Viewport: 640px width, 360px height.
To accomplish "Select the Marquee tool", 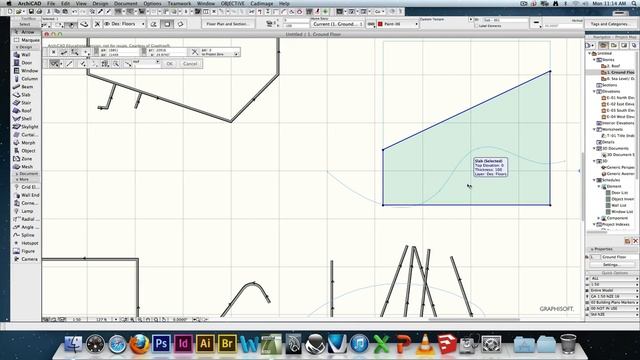I will 26,40.
